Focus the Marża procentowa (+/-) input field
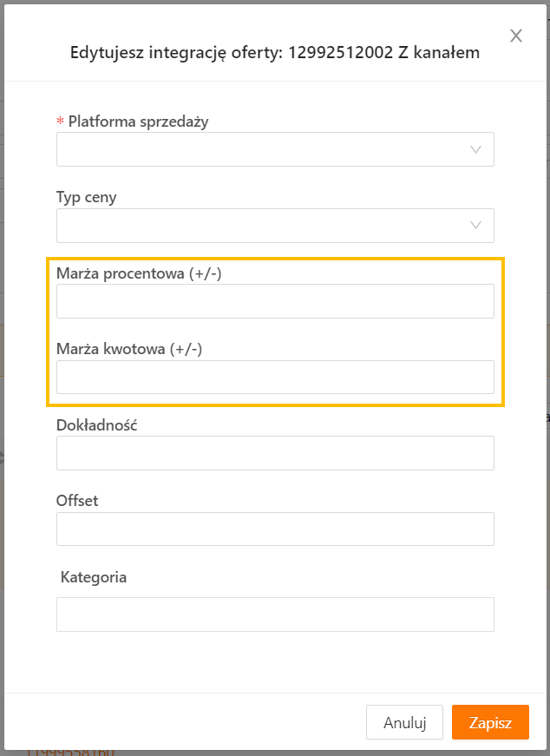This screenshot has height=756, width=550. pos(275,301)
